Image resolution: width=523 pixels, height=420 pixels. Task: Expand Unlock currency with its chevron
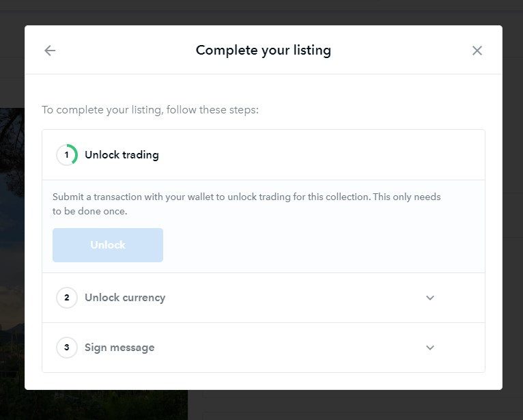pos(430,298)
